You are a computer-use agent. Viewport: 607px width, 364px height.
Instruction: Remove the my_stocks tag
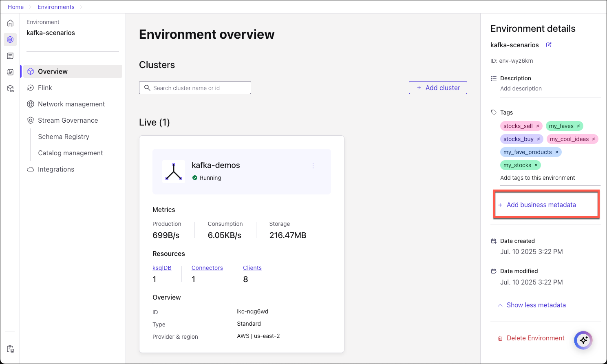pos(536,165)
